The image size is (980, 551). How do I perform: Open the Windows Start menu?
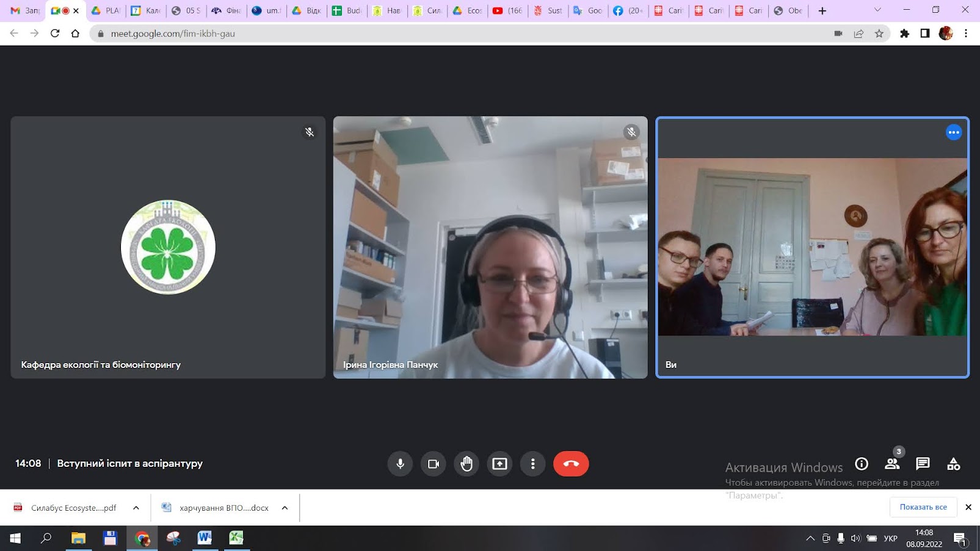tap(15, 538)
